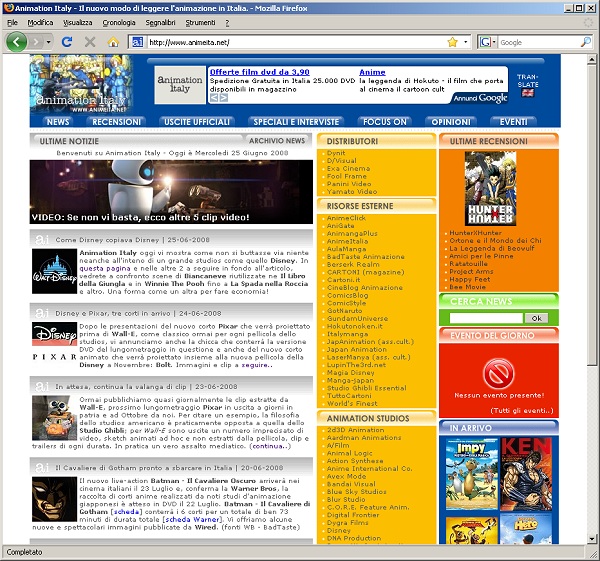The image size is (600, 561).
Task: Select the NEWS navigation tab
Action: (x=58, y=122)
